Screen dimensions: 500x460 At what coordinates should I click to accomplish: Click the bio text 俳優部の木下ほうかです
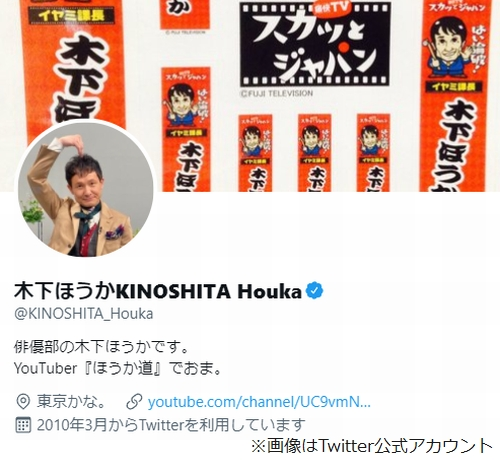click(101, 347)
